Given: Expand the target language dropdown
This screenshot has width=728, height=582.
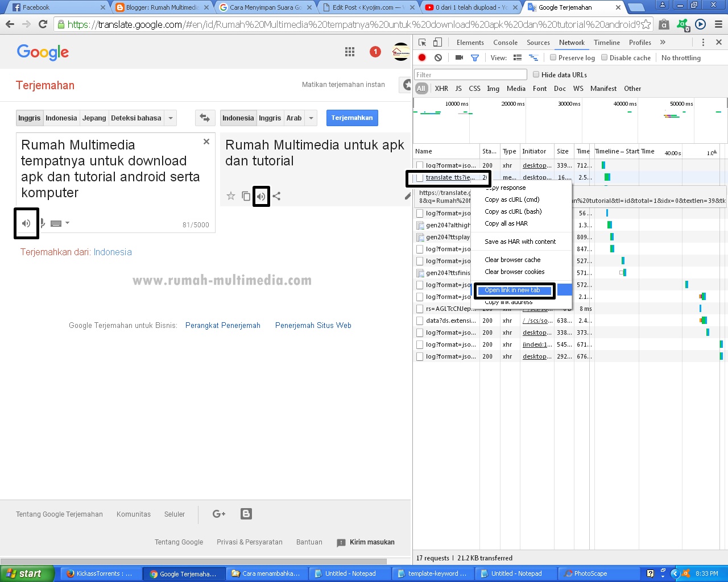Looking at the screenshot, I should tap(311, 118).
